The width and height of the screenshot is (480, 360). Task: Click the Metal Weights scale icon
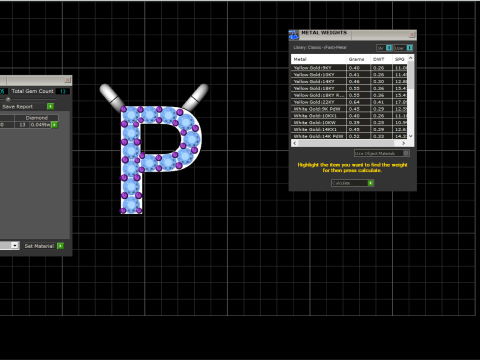click(x=293, y=35)
